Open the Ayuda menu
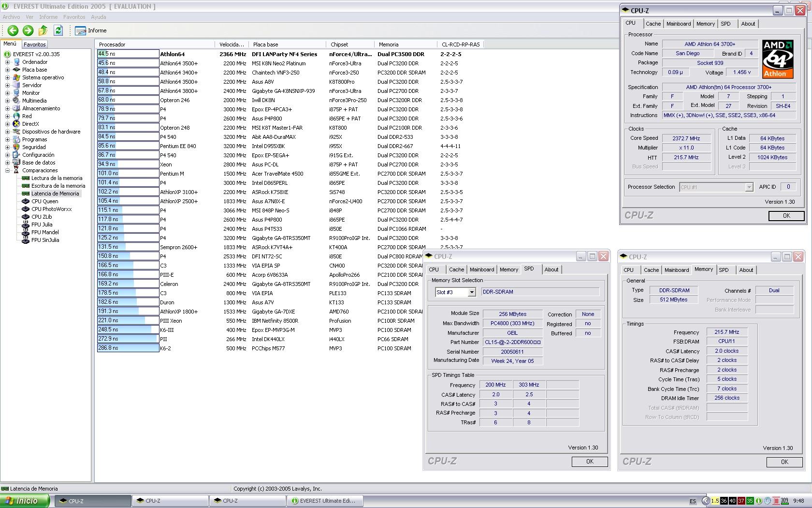Screen dimensions: 812x508 [x=99, y=17]
